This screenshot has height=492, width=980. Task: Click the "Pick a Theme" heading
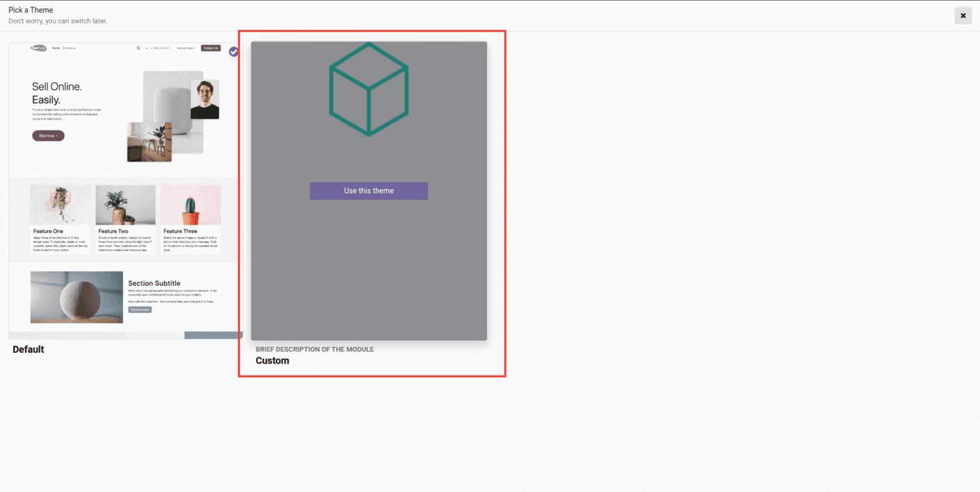click(31, 10)
